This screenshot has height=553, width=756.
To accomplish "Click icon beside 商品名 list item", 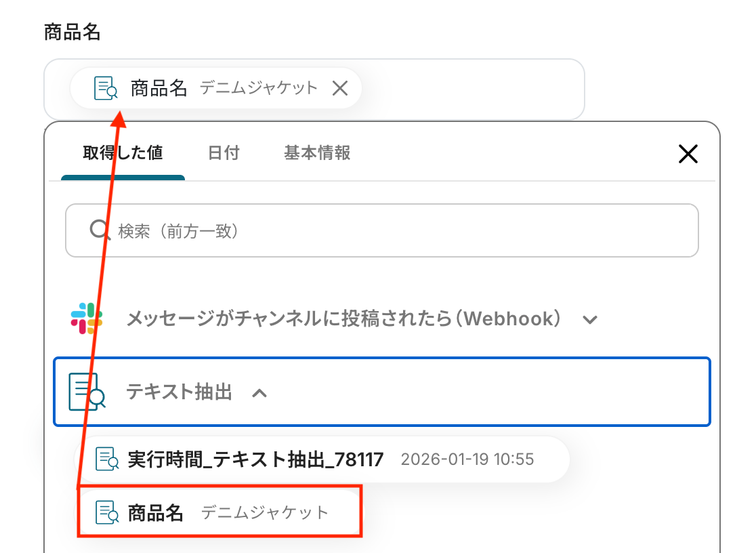I will point(107,512).
